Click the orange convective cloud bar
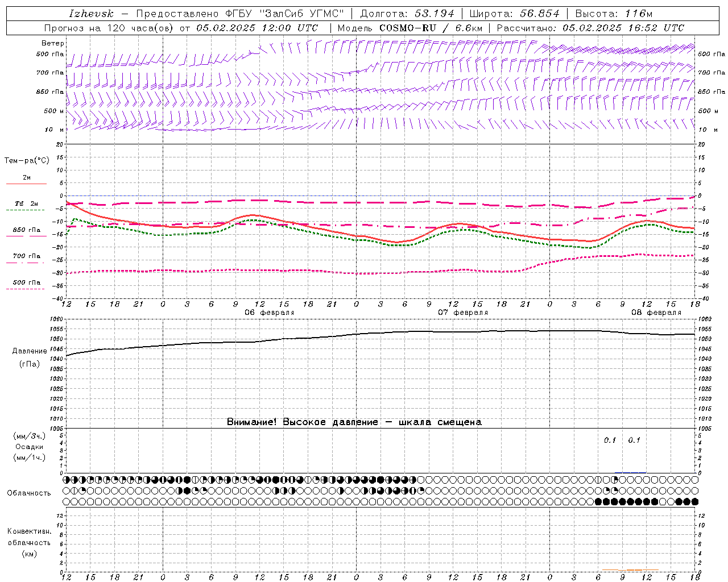 pyautogui.click(x=630, y=570)
